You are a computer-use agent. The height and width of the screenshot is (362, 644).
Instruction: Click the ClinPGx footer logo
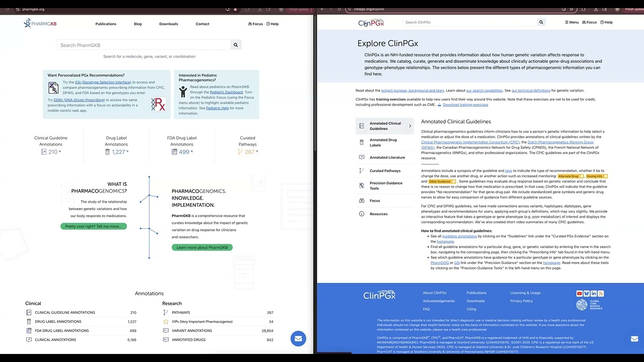pyautogui.click(x=379, y=295)
